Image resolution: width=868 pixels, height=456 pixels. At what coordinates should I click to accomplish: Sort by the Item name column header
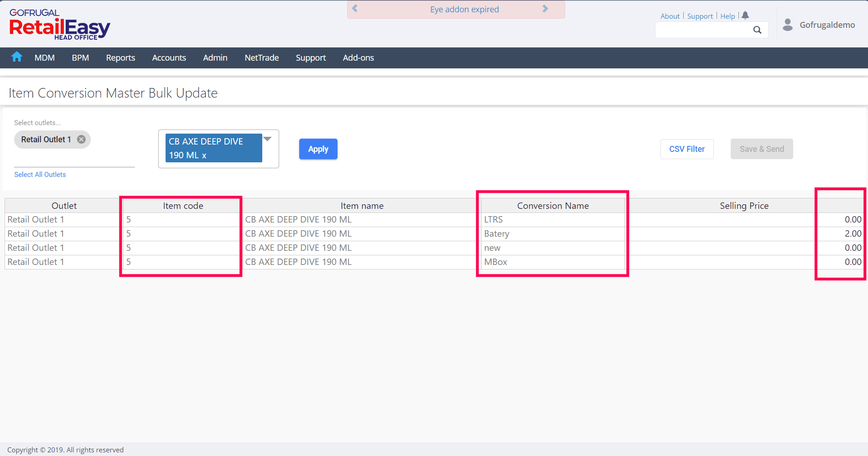[x=362, y=206]
